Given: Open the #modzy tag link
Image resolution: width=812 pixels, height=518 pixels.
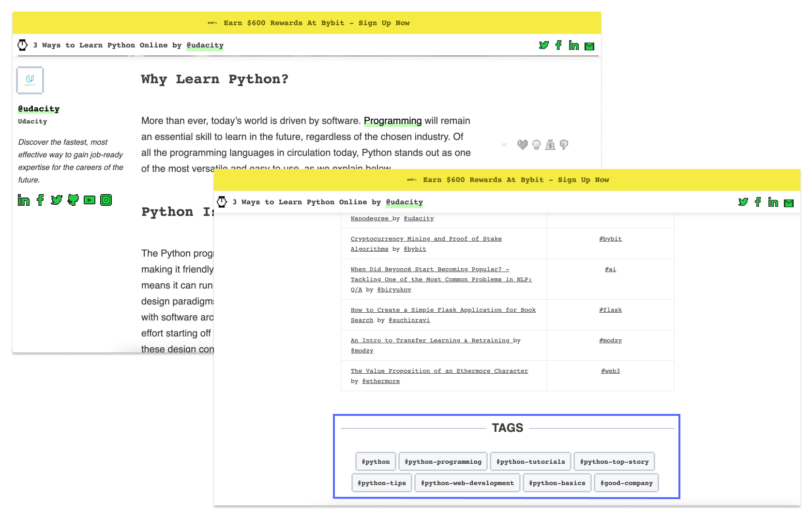Looking at the screenshot, I should click(x=610, y=340).
